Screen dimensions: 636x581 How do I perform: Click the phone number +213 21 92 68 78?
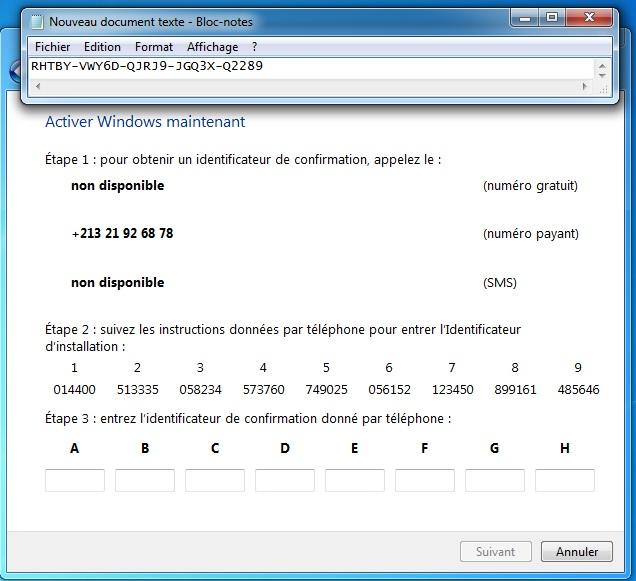tap(122, 233)
